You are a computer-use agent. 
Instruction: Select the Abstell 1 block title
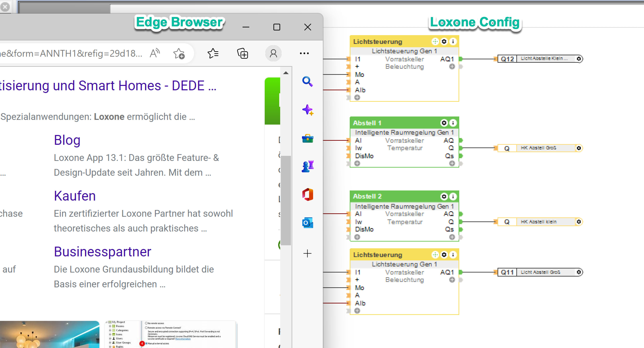click(367, 123)
